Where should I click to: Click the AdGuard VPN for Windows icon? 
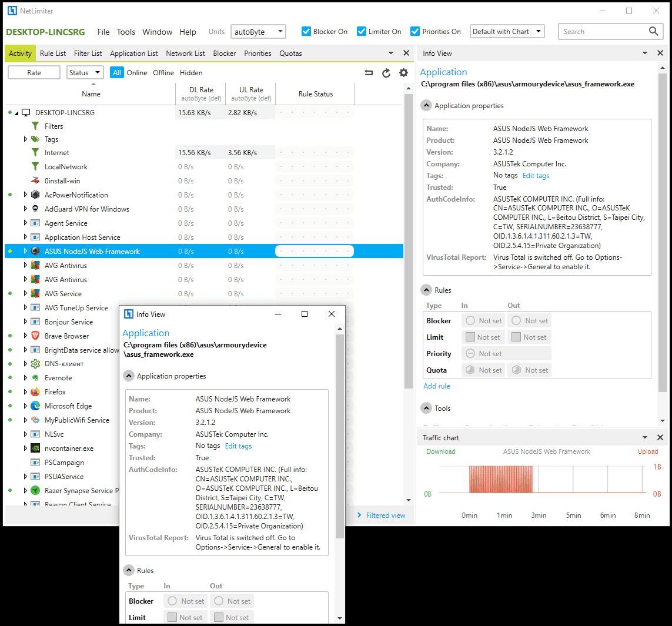click(36, 209)
